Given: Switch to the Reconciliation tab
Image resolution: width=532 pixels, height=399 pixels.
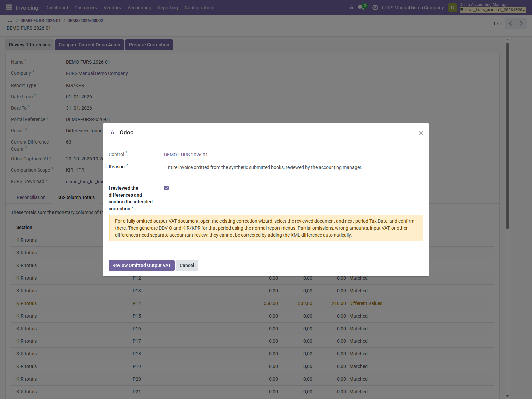Looking at the screenshot, I should tap(31, 197).
